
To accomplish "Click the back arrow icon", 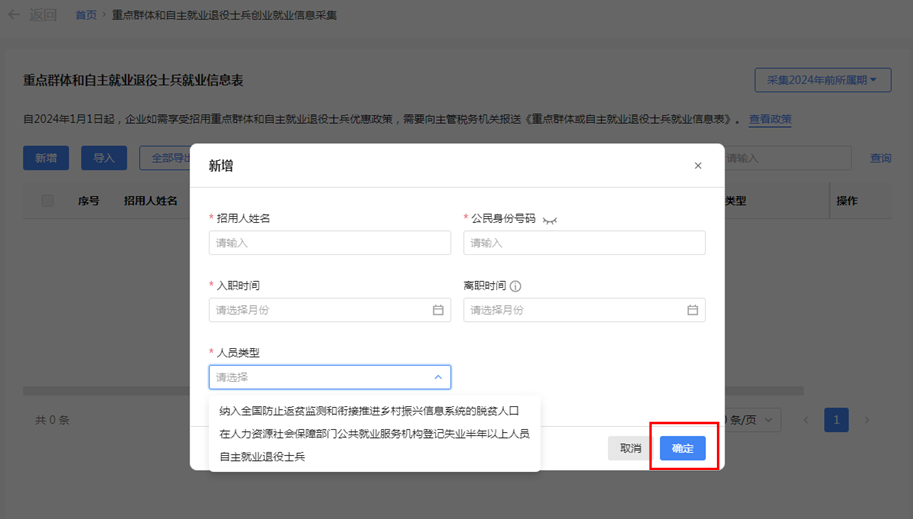I will point(14,15).
